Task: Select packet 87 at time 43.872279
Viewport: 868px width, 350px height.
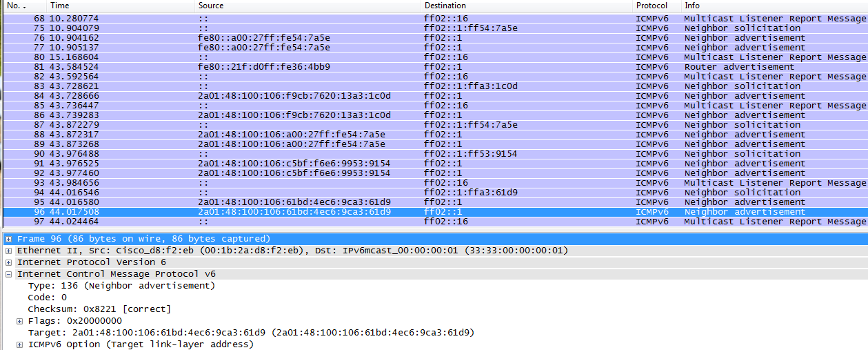Action: click(434, 125)
